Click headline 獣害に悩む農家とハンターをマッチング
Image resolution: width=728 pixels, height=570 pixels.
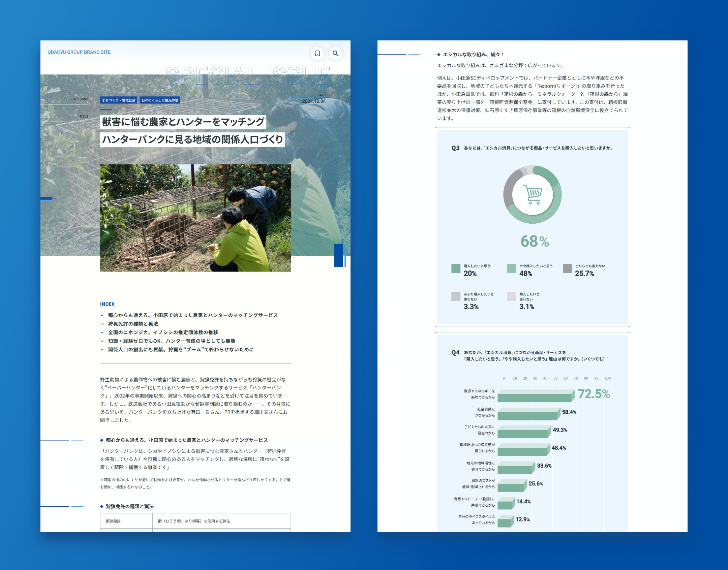point(183,122)
